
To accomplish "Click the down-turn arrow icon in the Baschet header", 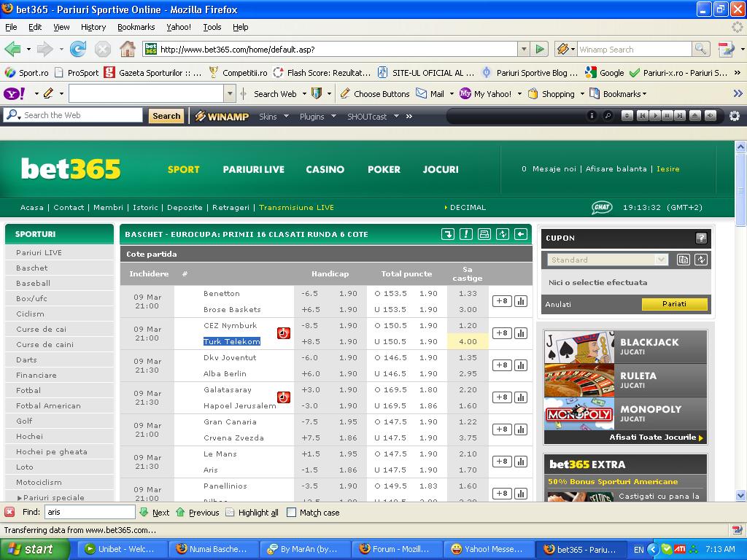I will (x=448, y=234).
